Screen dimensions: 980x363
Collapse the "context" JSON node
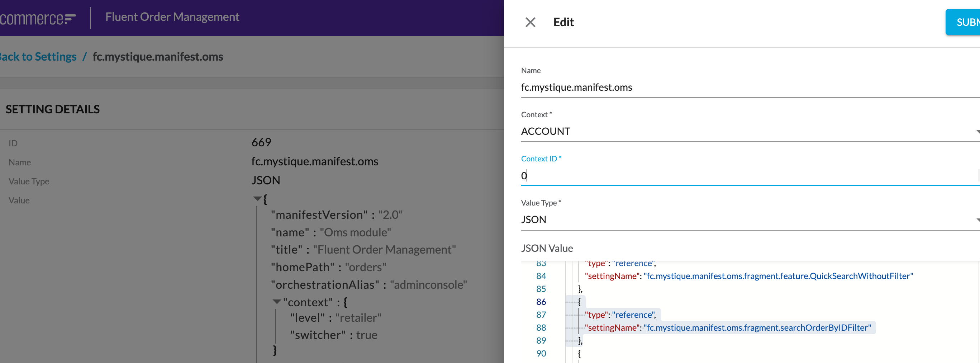click(x=277, y=302)
